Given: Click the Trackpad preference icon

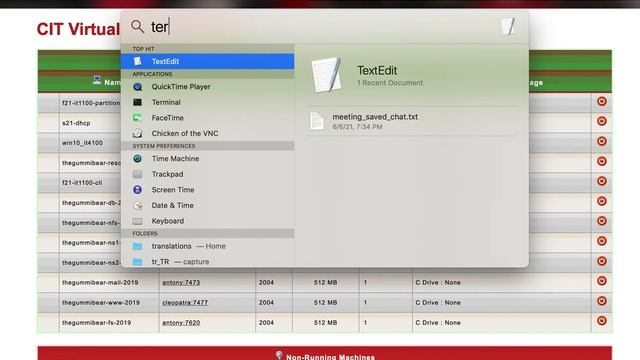Looking at the screenshot, I should coord(138,174).
